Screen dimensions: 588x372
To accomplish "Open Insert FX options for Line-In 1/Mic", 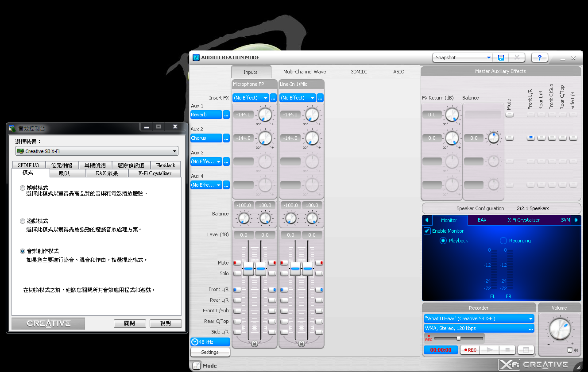I will coord(320,98).
